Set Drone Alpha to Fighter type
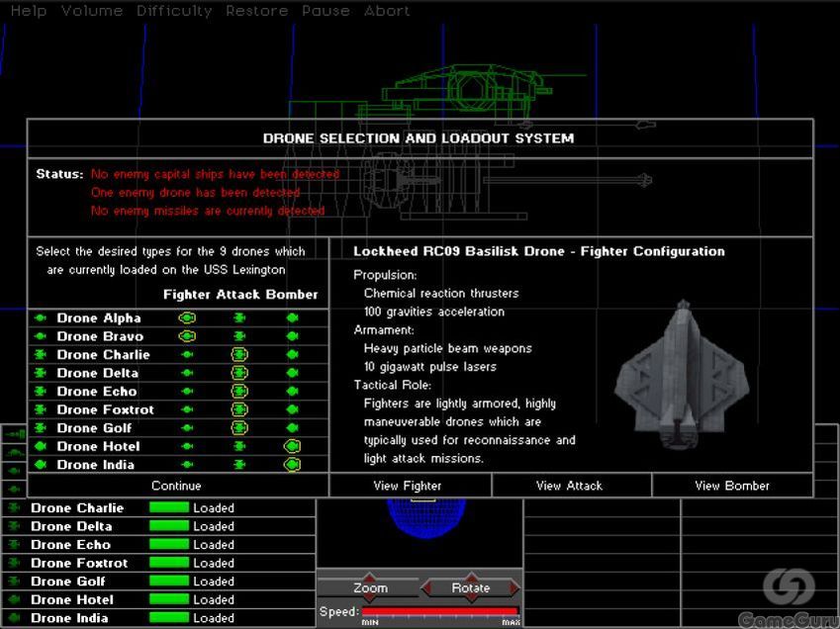The width and height of the screenshot is (840, 629). [x=187, y=318]
